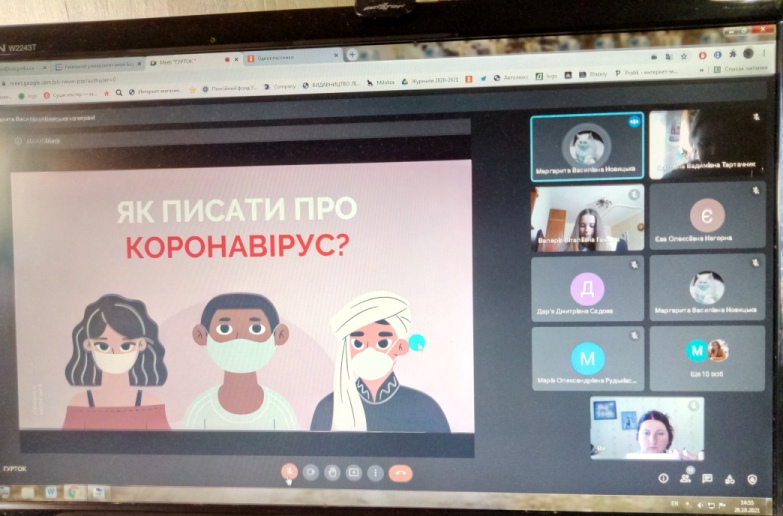Viewport: 783px width, 516px height.
Task: Open Word from the taskbar
Action: pos(50,492)
